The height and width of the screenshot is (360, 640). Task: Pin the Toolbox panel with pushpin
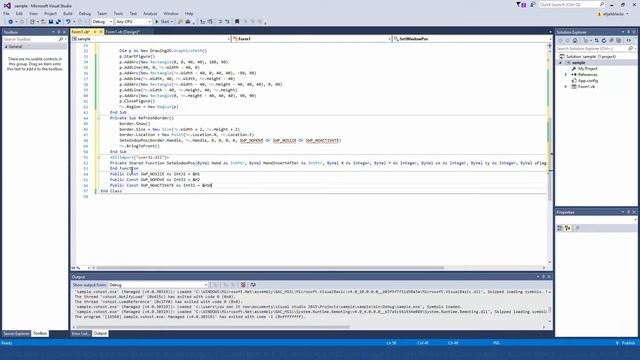point(58,32)
